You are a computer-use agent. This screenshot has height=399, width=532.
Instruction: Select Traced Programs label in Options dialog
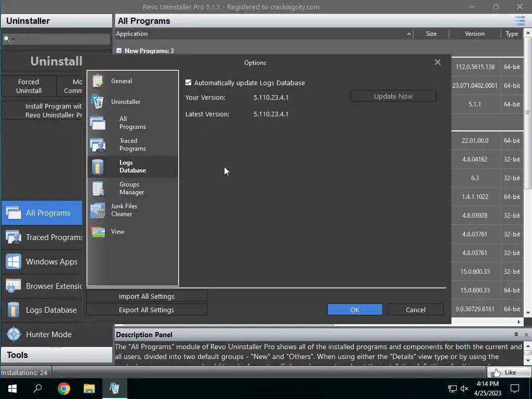132,144
